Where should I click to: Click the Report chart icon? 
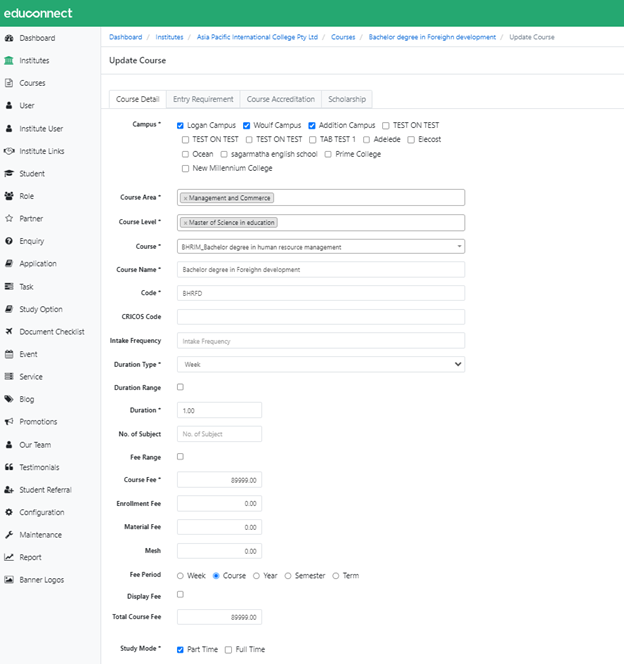pos(9,557)
